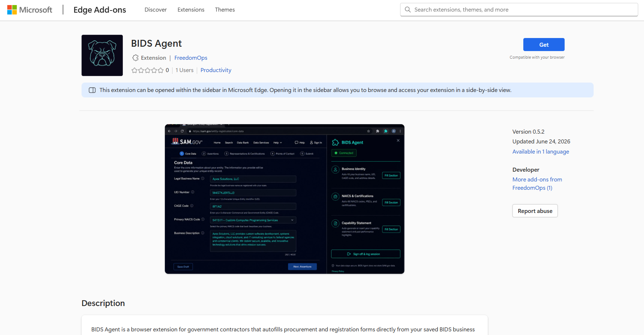This screenshot has width=644, height=335.
Task: Open the FreedomOps publisher link
Action: click(x=191, y=58)
